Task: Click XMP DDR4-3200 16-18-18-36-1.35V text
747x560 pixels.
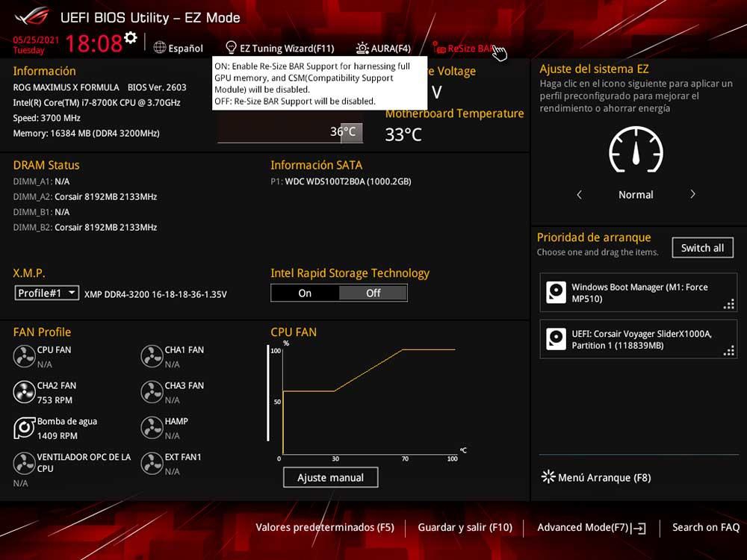Action: (155, 294)
